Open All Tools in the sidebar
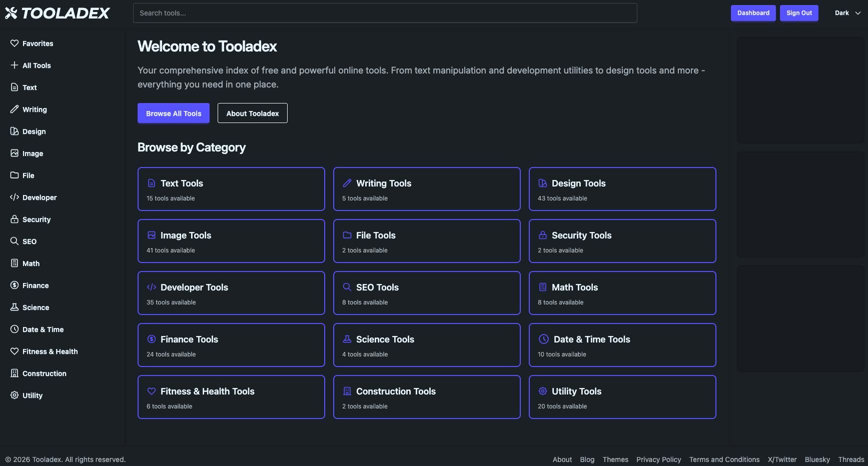This screenshot has height=466, width=868. click(x=37, y=65)
